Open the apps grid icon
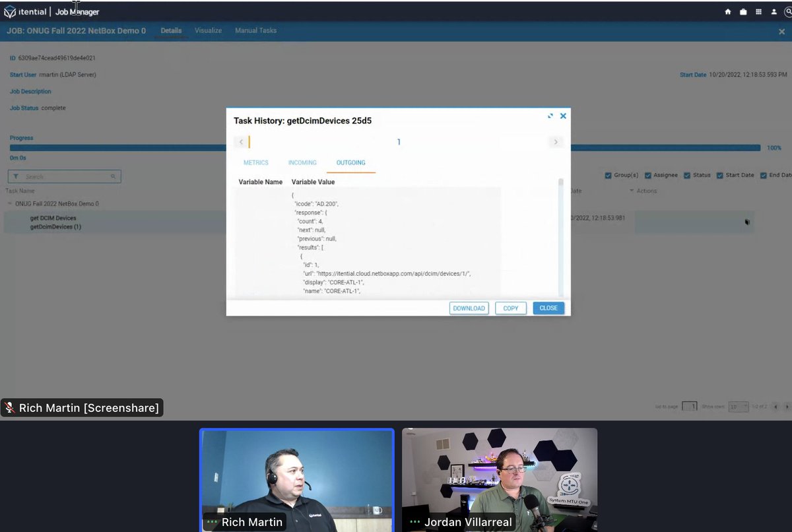The image size is (792, 532). [x=758, y=12]
